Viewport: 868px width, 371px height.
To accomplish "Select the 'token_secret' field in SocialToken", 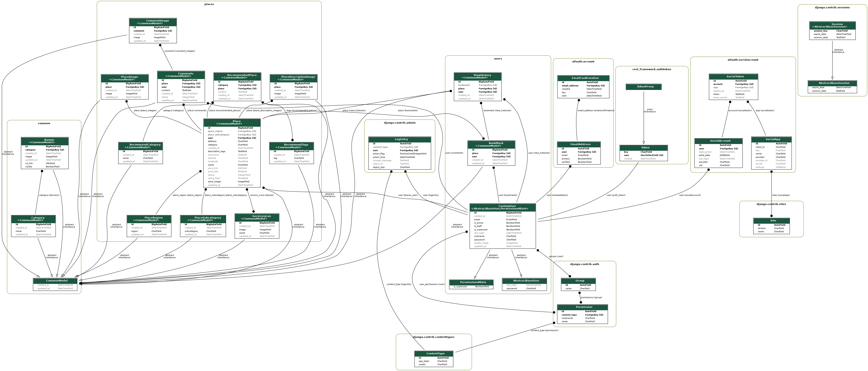I will click(x=720, y=98).
